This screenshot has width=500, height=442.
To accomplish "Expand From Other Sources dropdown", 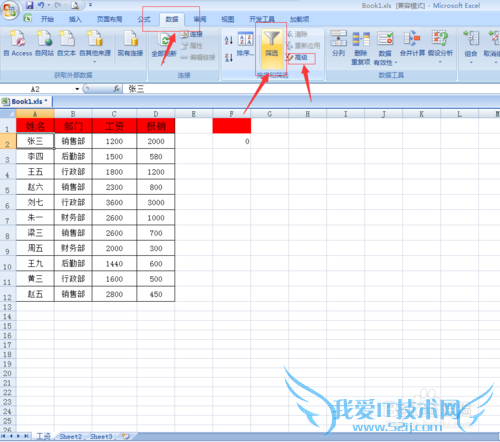I will point(95,62).
